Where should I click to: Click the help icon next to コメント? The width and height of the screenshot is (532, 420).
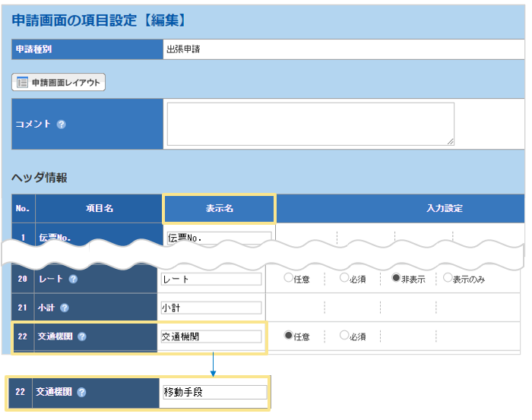[x=62, y=124]
